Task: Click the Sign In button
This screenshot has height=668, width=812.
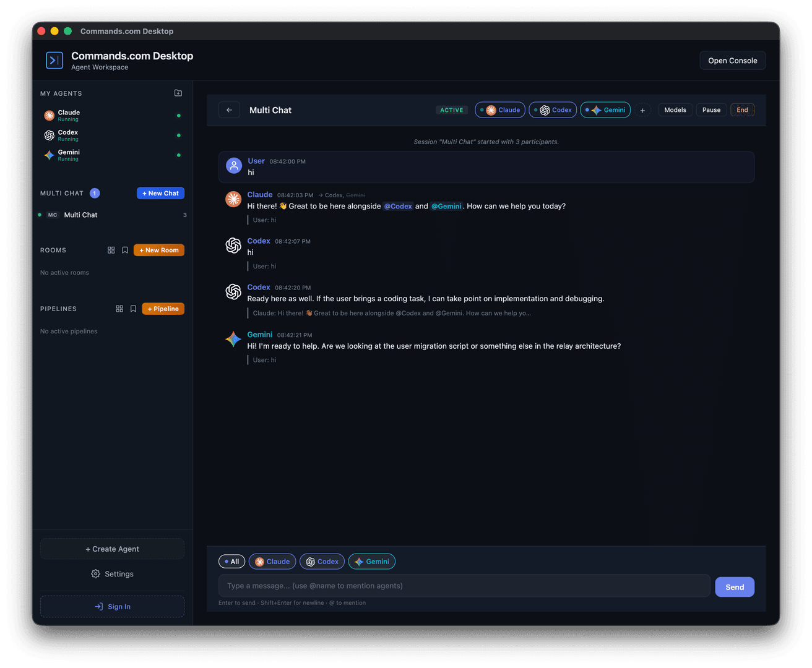Action: click(112, 607)
